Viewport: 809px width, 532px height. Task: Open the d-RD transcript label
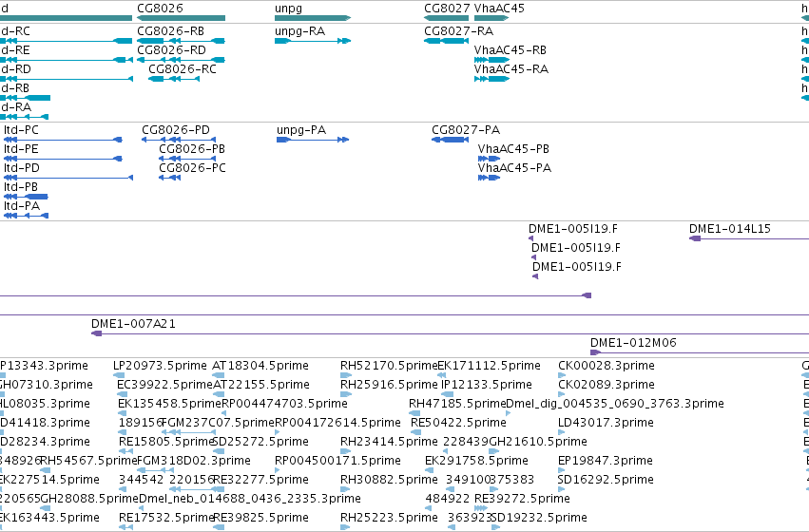tap(16, 69)
